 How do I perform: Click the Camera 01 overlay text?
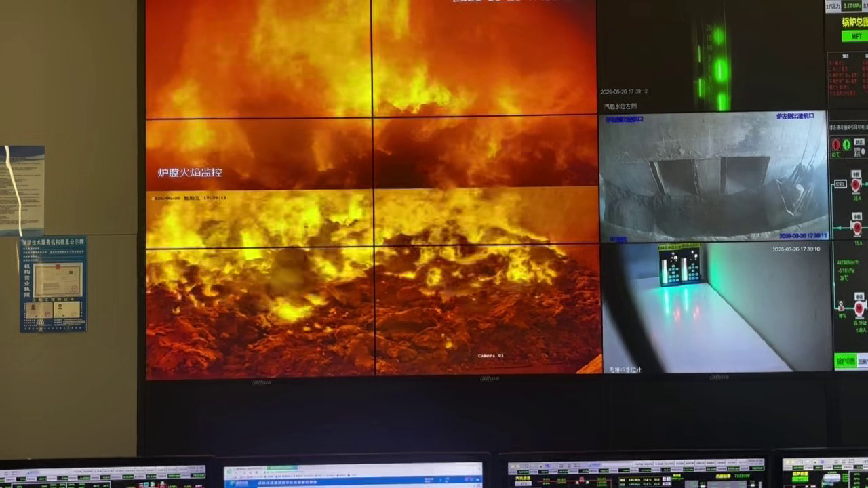[491, 355]
